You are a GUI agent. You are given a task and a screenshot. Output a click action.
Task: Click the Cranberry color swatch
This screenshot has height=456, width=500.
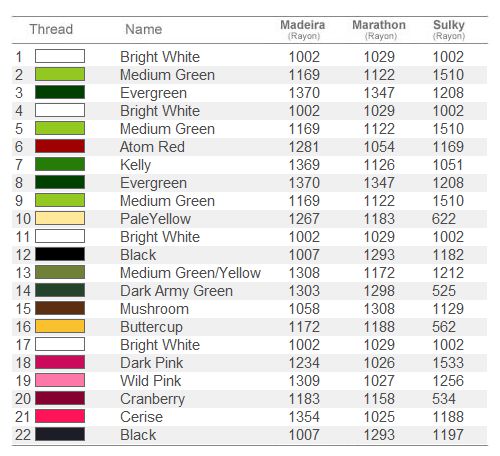[x=60, y=398]
